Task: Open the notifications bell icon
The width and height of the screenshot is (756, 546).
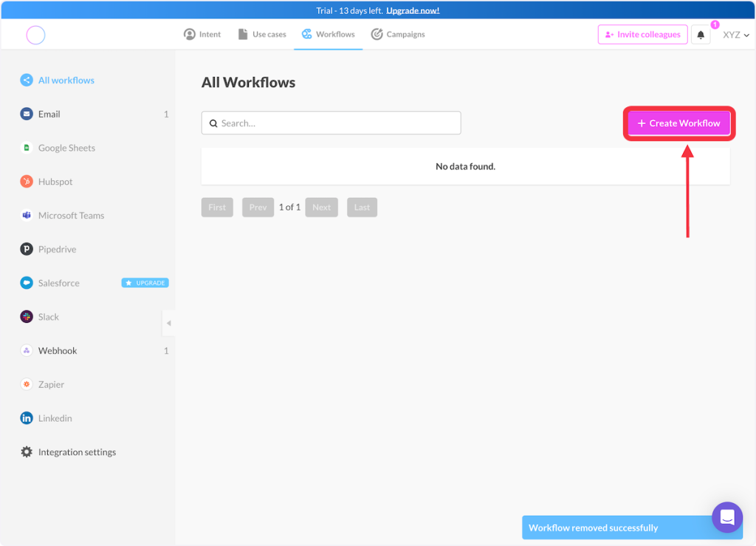Action: click(x=701, y=35)
